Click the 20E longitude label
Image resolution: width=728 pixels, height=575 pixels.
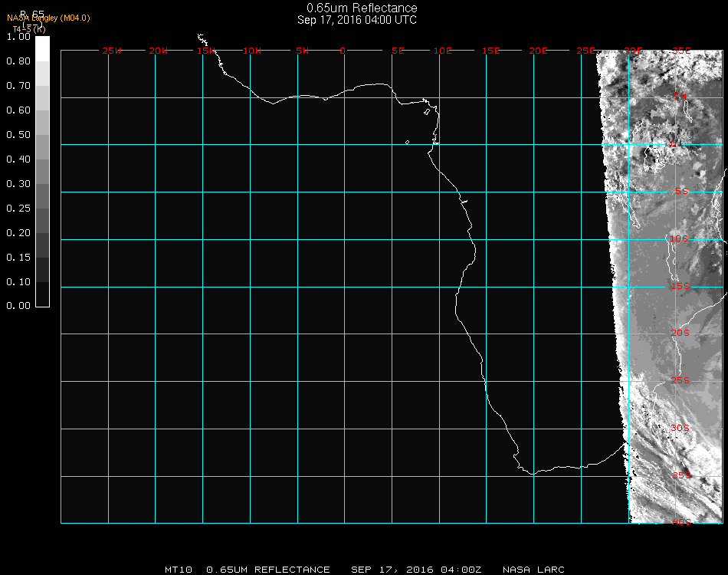(539, 51)
